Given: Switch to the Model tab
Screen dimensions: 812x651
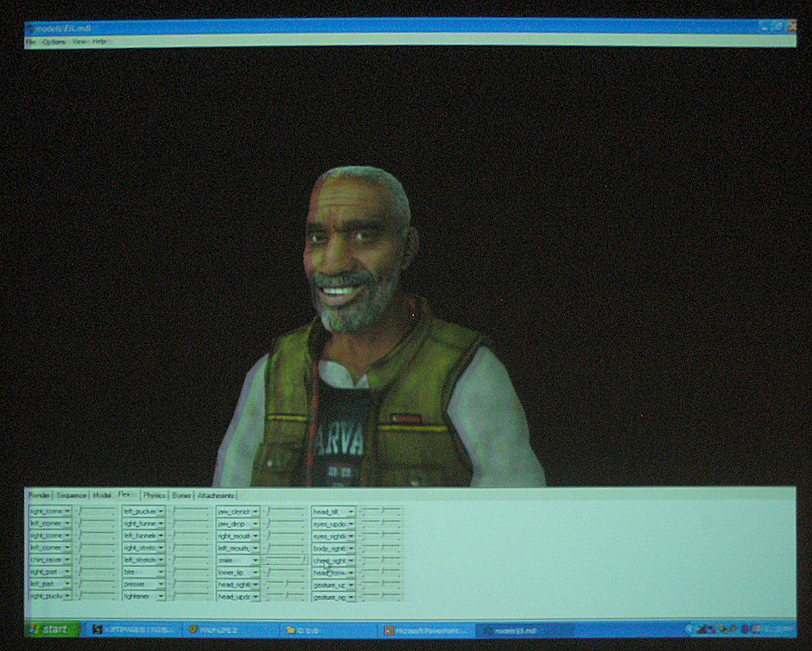Looking at the screenshot, I should pyautogui.click(x=102, y=495).
